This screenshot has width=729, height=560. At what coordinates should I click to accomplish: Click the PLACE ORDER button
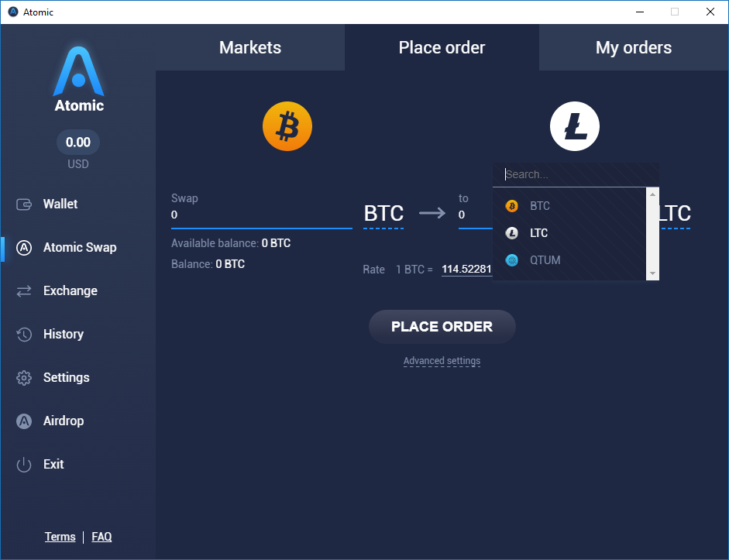click(442, 327)
